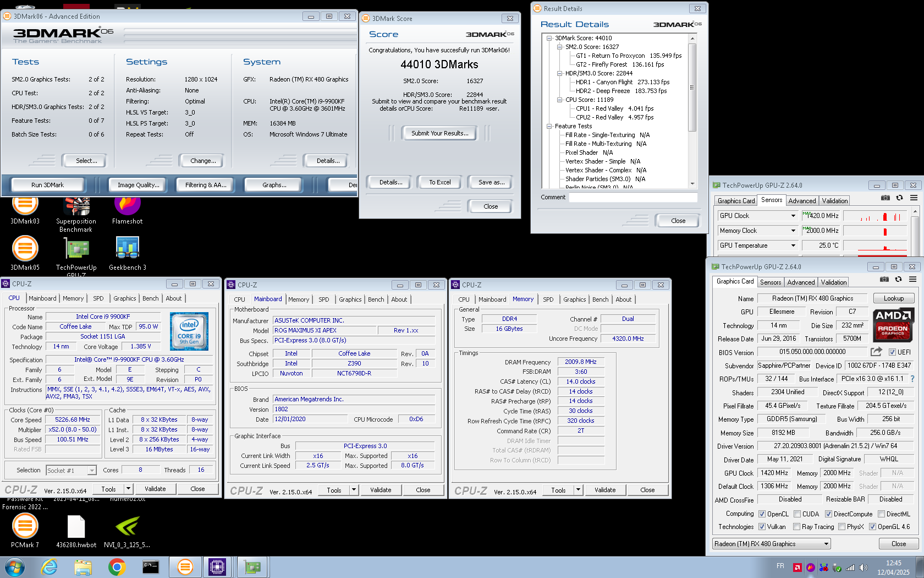Open Tools dropdown arrow in CPU-Z CPU window
The image size is (924, 578).
click(x=128, y=489)
